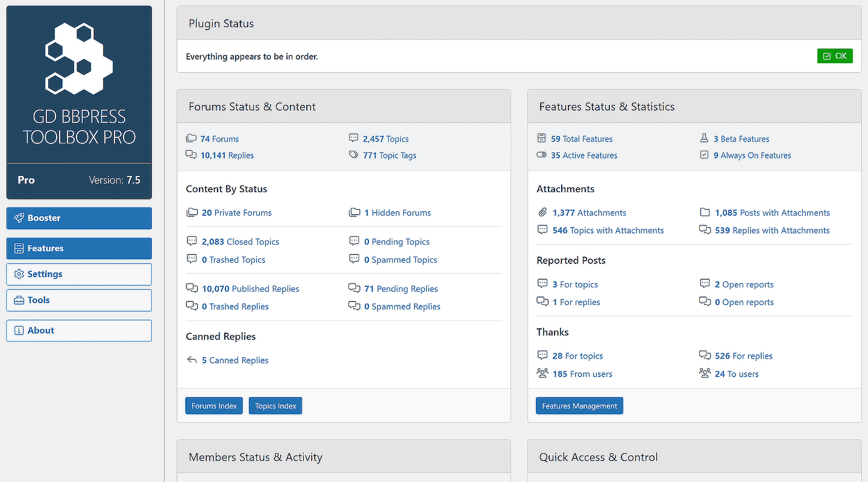Viewport: 868px width, 482px height.
Task: Click the Reported Posts heading
Action: click(571, 260)
